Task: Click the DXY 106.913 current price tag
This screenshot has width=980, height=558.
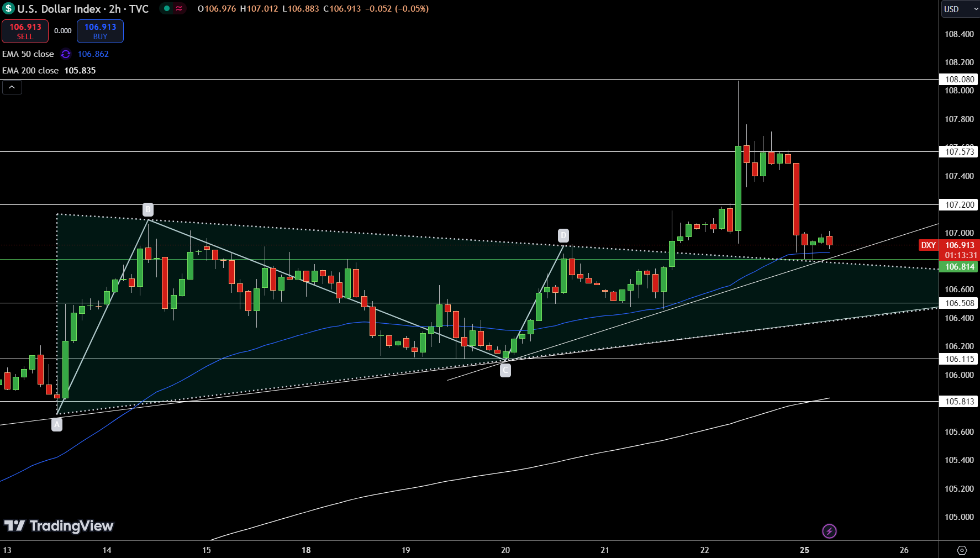Action: click(x=949, y=245)
